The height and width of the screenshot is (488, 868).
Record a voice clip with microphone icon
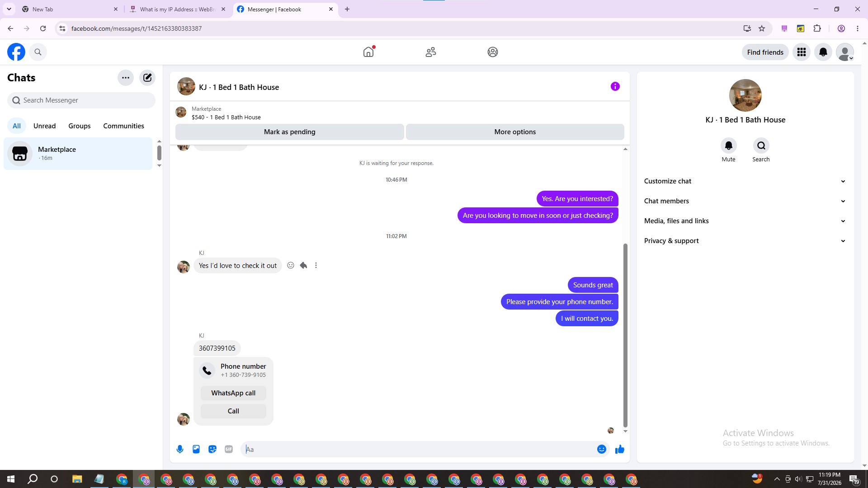(x=180, y=449)
